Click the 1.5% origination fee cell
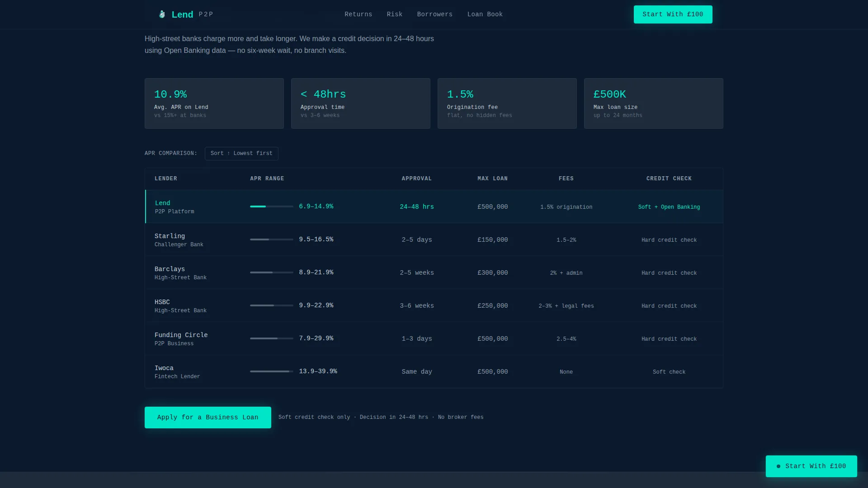868x488 pixels. coord(566,207)
